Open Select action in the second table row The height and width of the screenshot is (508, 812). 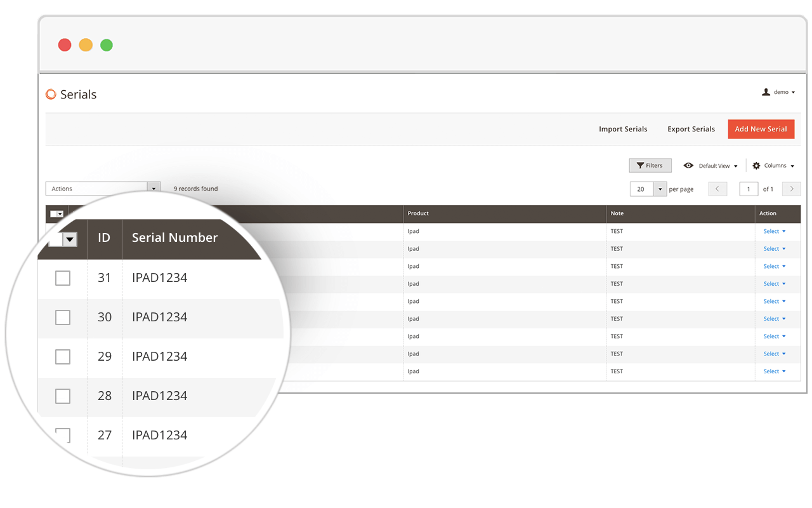coord(775,249)
